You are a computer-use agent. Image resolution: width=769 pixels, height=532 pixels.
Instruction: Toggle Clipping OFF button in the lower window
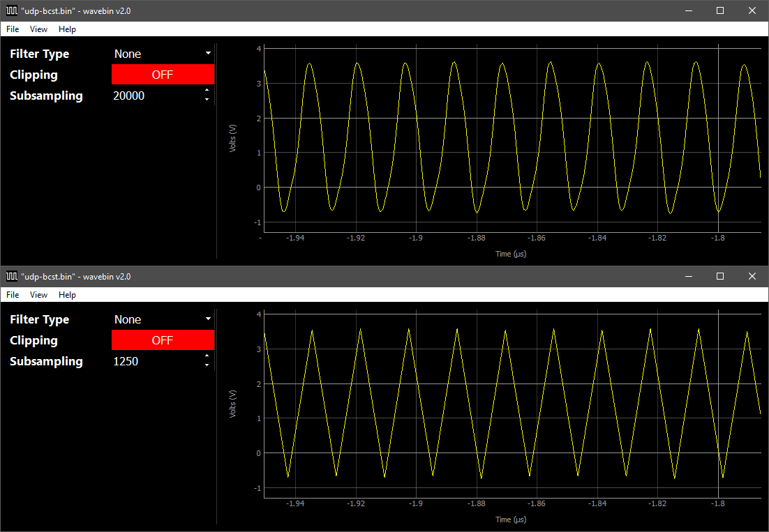(163, 340)
